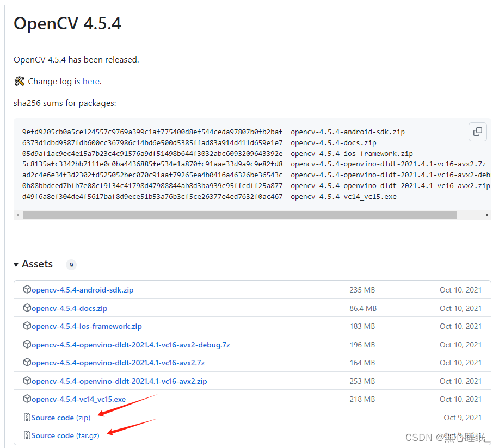This screenshot has height=448, width=499.
Task: Open the change log 'here' link
Action: pyautogui.click(x=91, y=82)
